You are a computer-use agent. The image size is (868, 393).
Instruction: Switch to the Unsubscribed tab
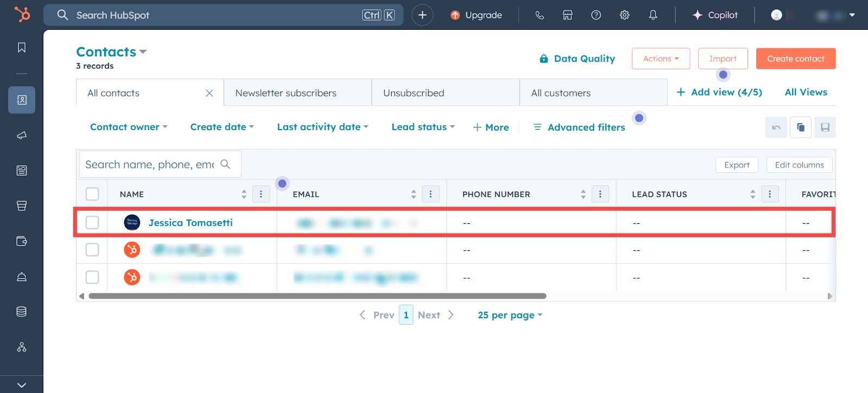(x=413, y=93)
